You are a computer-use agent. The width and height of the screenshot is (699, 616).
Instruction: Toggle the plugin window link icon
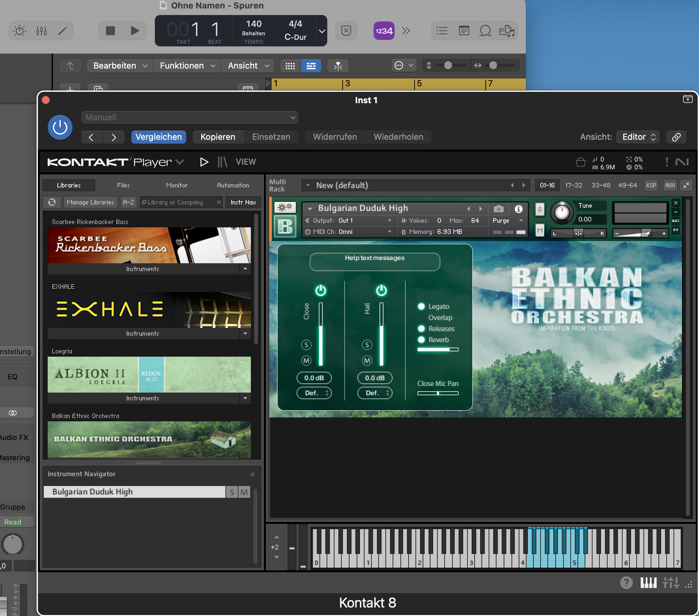click(x=676, y=137)
